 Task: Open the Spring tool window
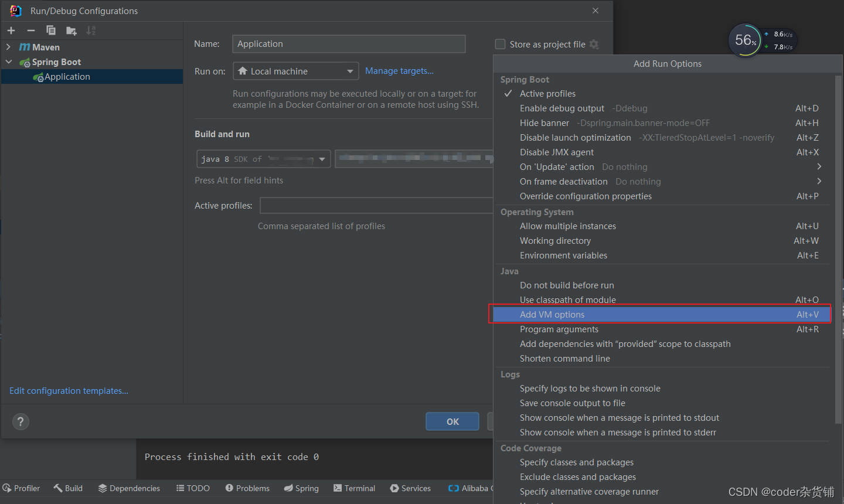point(301,488)
